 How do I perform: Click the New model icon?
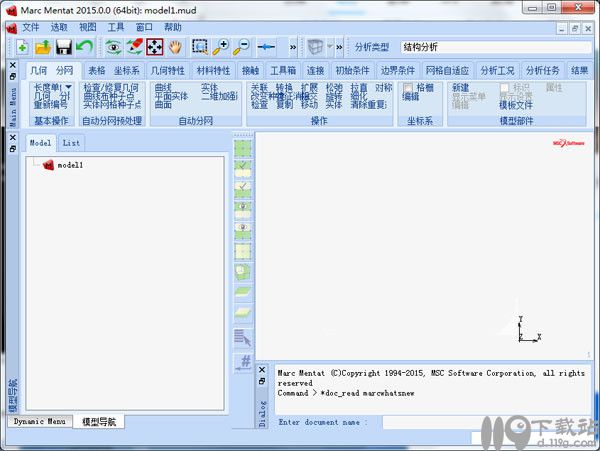pos(22,47)
